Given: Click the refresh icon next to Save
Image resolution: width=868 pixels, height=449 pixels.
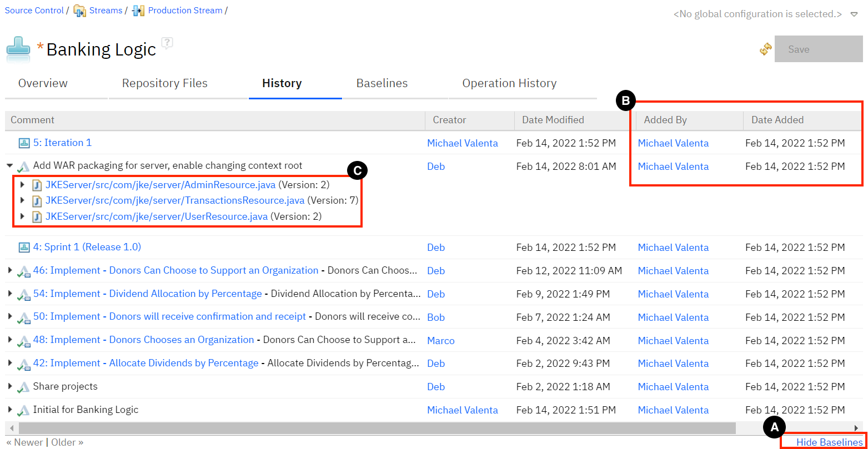Looking at the screenshot, I should (x=766, y=49).
